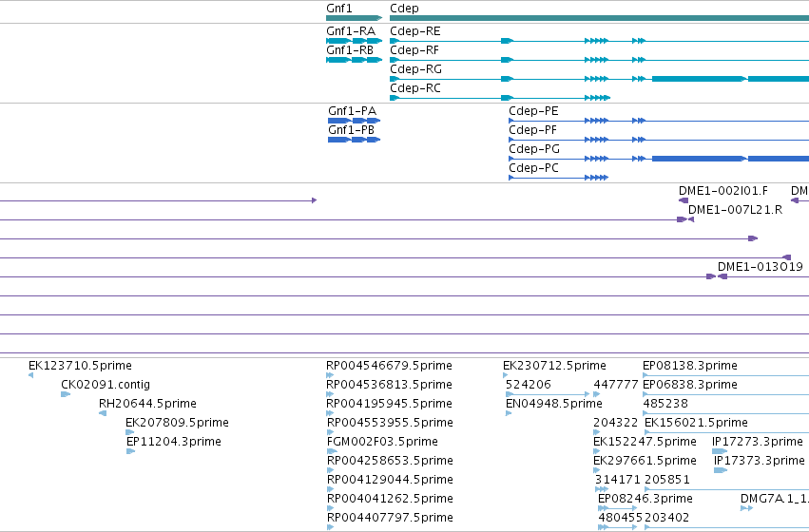809x532 pixels.
Task: Click the RP004258653.5prime label
Action: tap(390, 461)
